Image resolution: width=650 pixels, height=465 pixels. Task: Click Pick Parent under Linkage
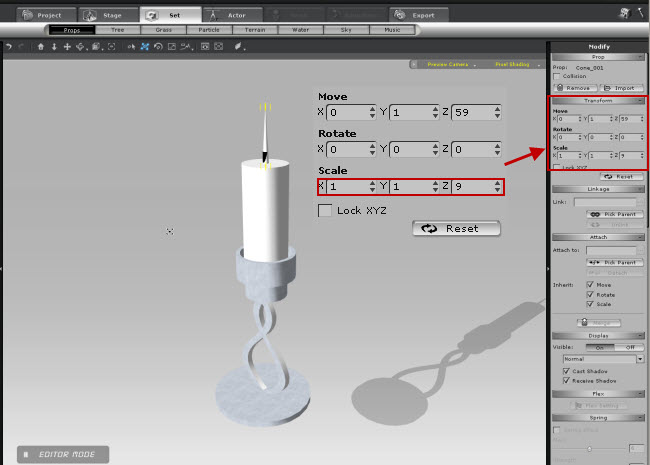click(615, 214)
